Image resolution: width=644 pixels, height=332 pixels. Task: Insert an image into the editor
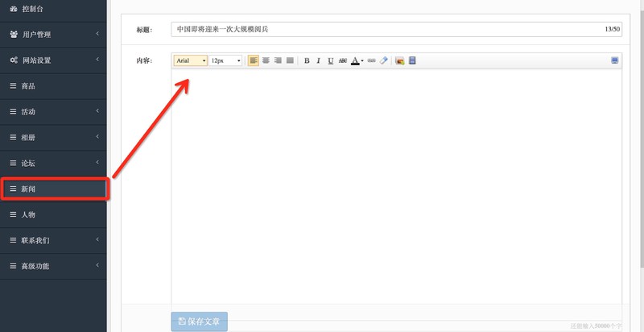[x=399, y=60]
